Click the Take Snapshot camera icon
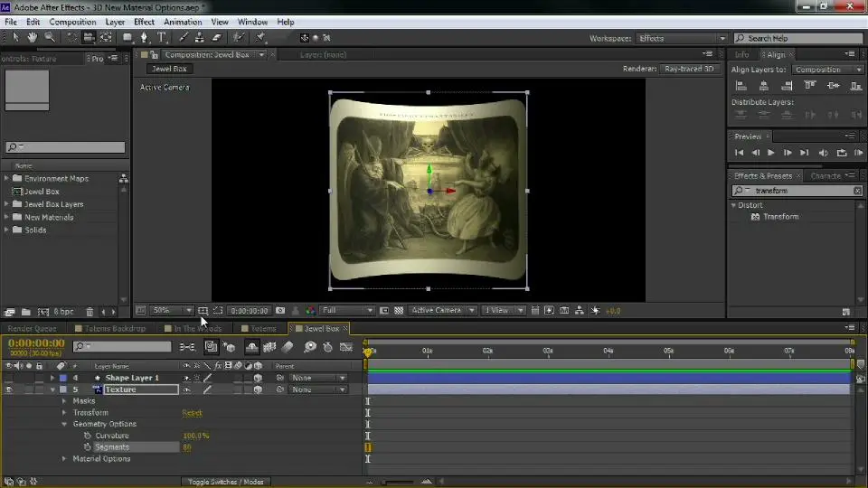868x488 pixels. pos(280,311)
